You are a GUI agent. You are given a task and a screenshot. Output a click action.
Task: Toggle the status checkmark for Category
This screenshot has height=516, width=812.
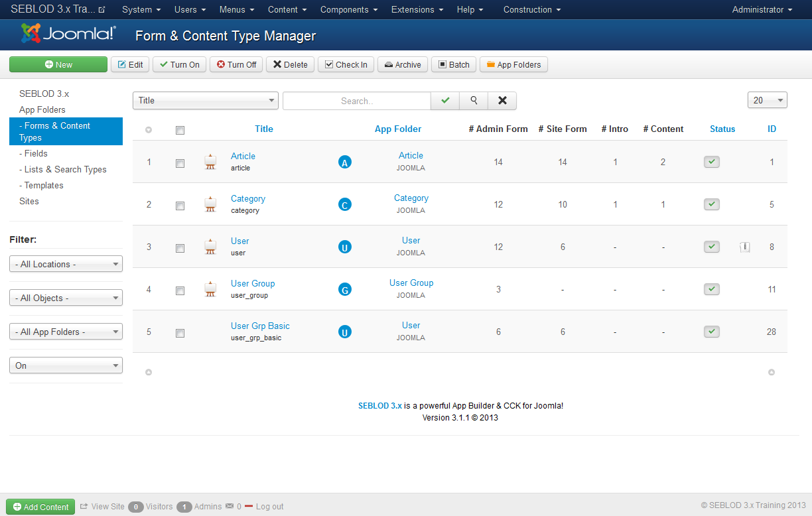coord(711,204)
